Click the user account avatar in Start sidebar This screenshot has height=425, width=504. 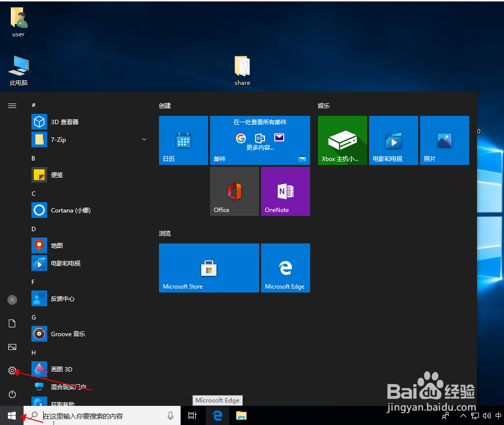tap(12, 300)
